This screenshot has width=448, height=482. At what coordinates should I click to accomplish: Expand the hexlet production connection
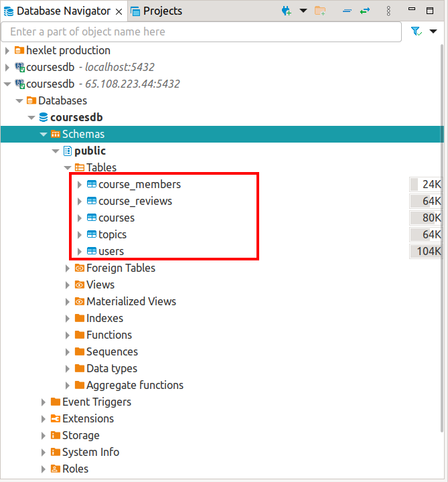point(7,50)
